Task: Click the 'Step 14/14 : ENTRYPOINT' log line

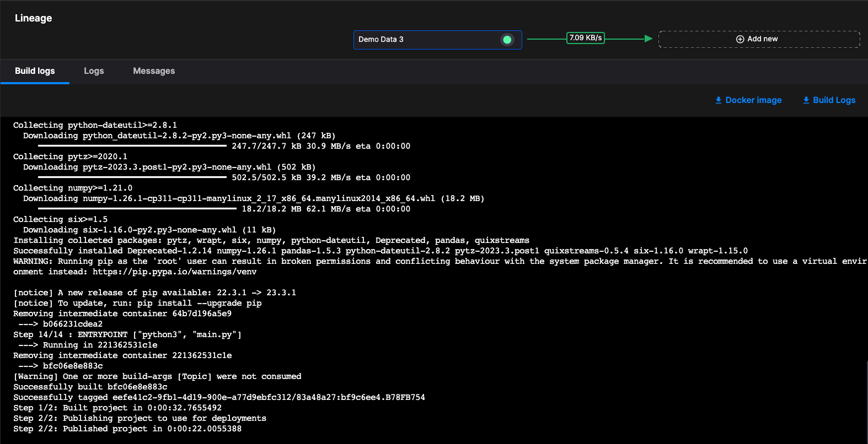Action: click(x=127, y=334)
